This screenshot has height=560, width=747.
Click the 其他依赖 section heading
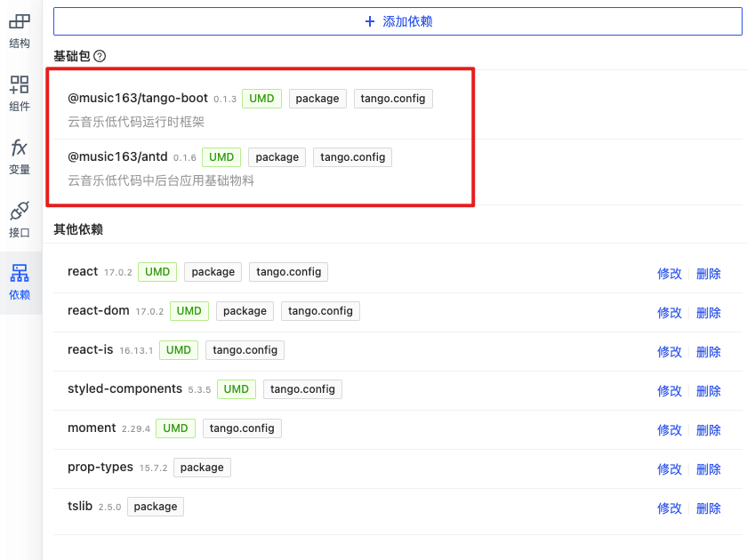(x=78, y=229)
